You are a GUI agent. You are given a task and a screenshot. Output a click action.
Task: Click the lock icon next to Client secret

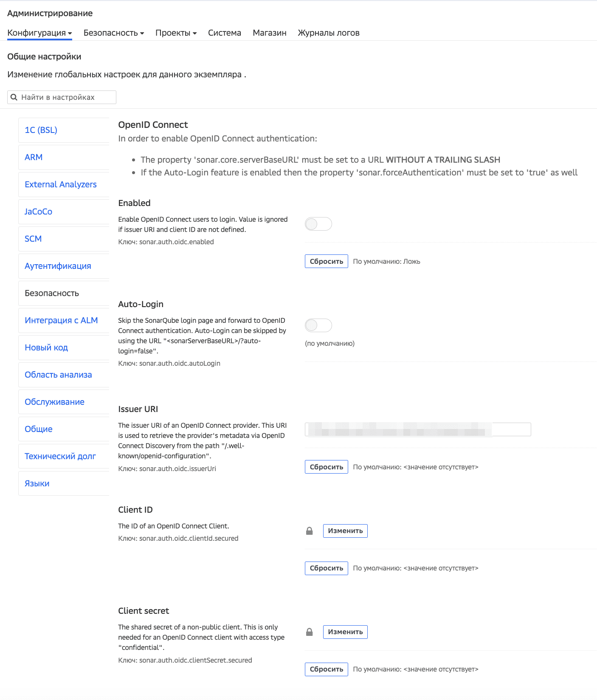[309, 632]
